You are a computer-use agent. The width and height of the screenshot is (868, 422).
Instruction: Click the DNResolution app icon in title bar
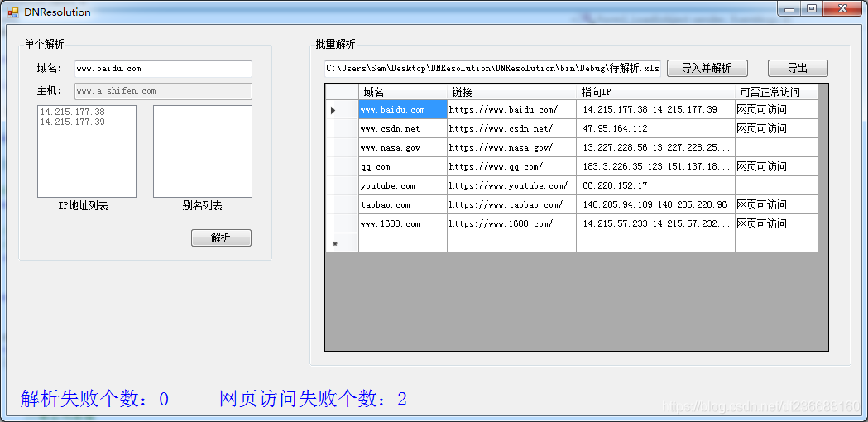(x=12, y=12)
